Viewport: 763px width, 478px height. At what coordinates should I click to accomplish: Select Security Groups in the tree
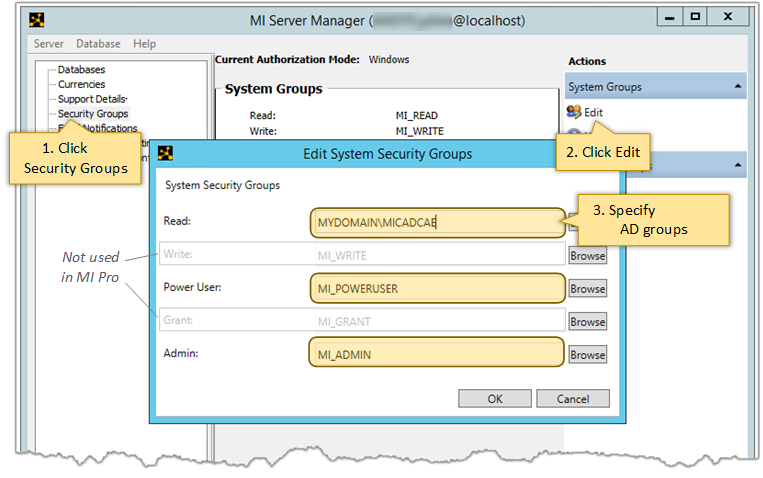tap(93, 114)
